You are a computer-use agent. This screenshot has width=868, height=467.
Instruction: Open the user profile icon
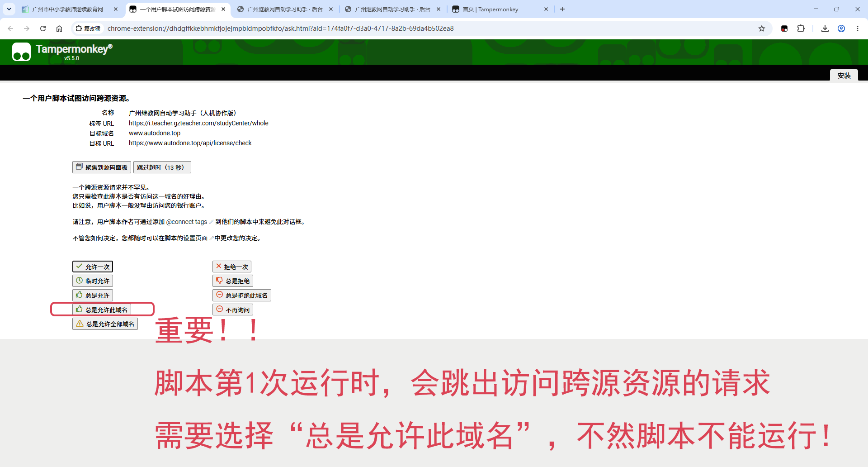point(841,29)
